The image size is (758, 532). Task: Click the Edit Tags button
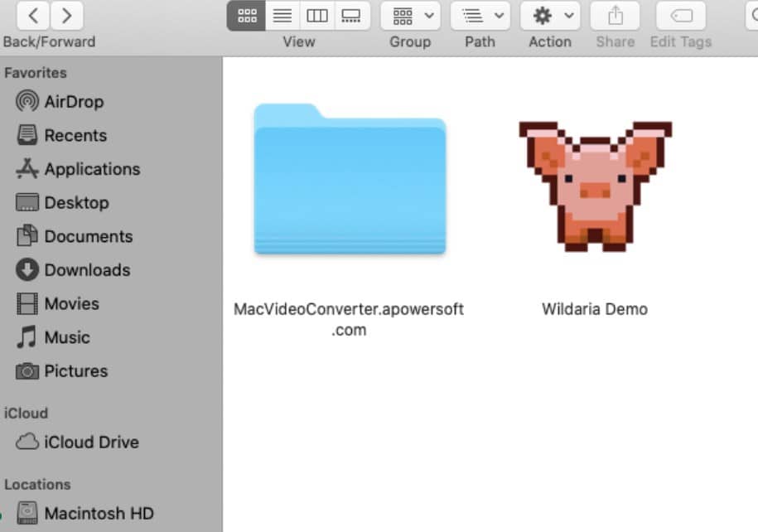681,16
